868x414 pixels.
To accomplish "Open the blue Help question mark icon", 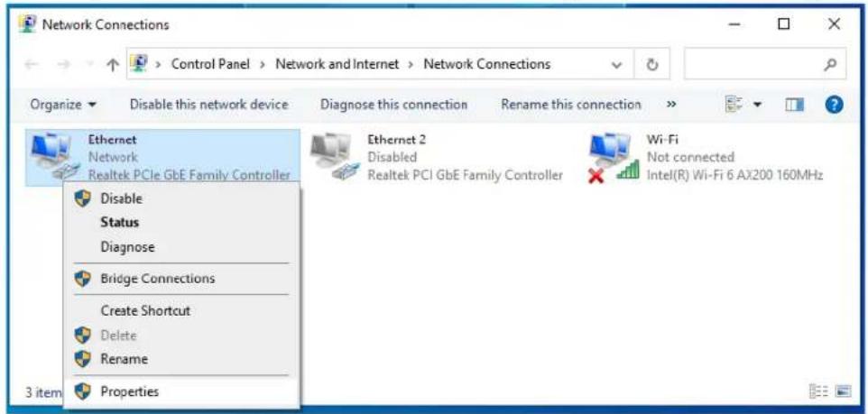I will (834, 105).
